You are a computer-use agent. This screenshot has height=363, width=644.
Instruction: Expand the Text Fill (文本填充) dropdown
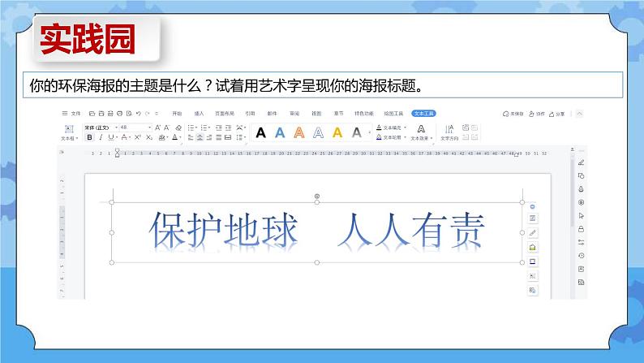(x=391, y=127)
